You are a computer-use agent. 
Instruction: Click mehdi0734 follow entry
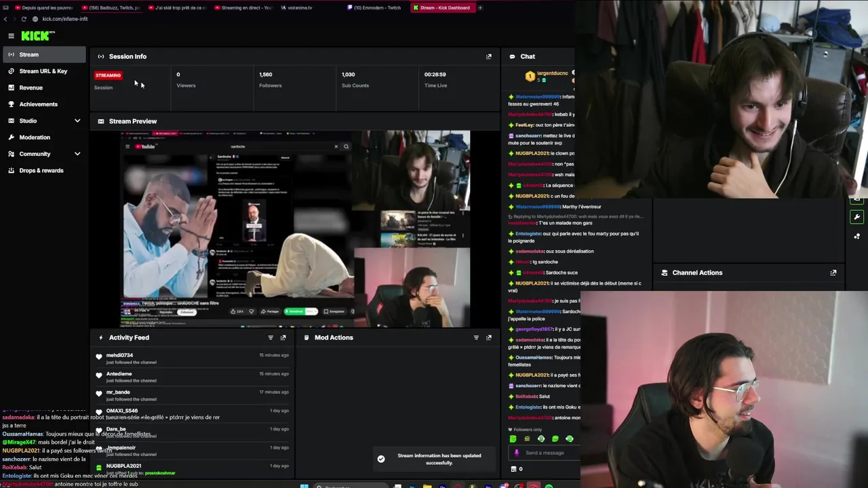(x=193, y=359)
